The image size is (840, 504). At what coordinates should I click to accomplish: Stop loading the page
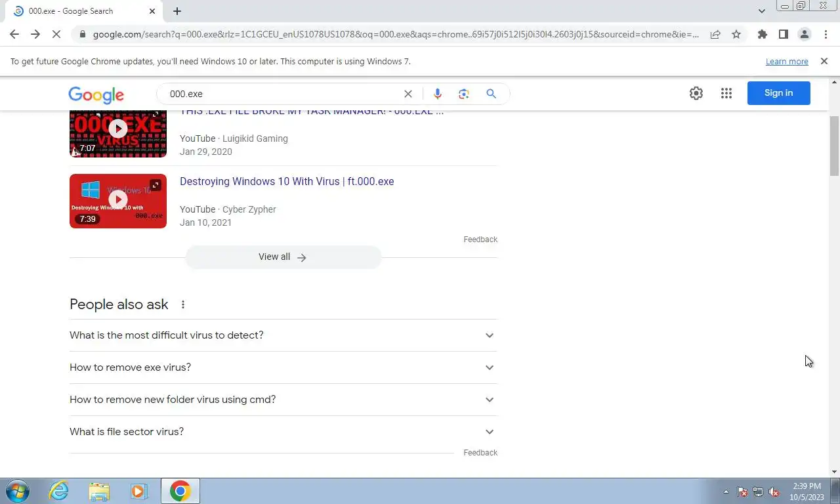[56, 34]
